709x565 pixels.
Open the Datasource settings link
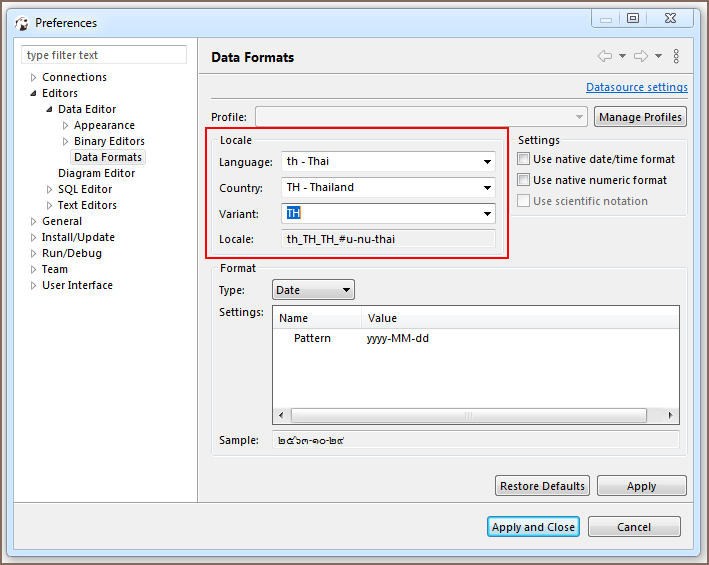636,87
